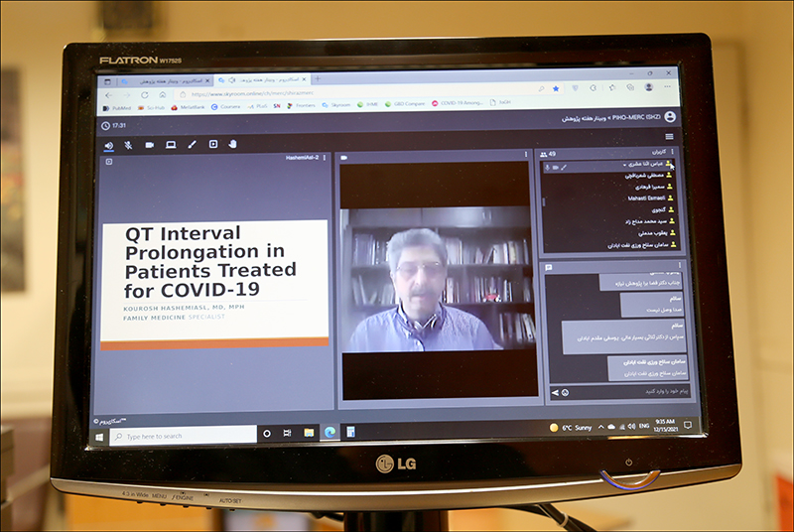Open the users panel three-dot menu

[674, 155]
